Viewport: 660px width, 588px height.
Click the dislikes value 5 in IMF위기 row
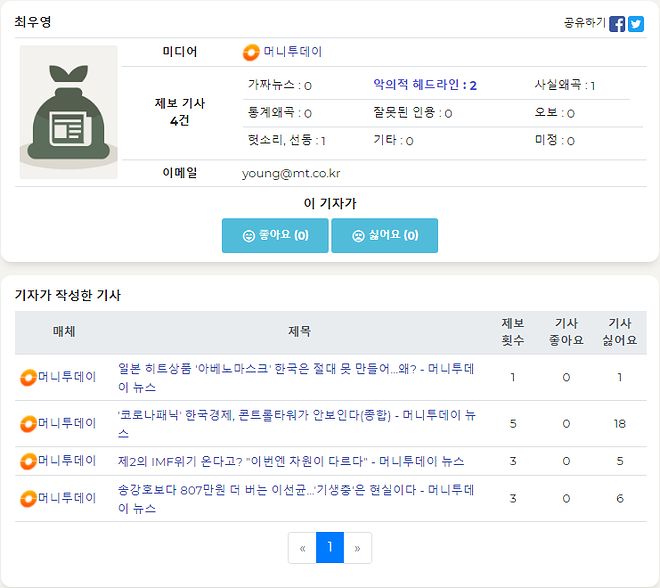tap(620, 461)
